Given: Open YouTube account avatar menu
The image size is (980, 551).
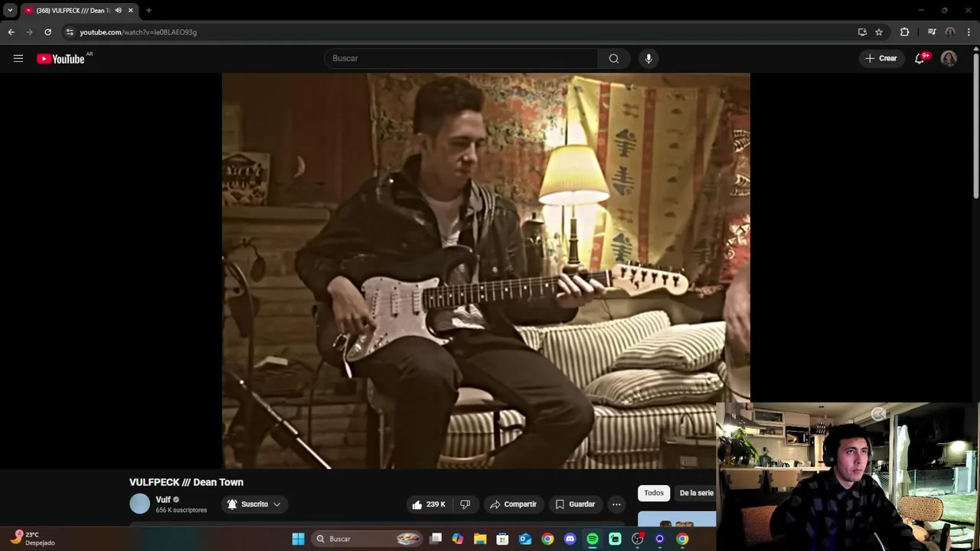Looking at the screenshot, I should [949, 58].
